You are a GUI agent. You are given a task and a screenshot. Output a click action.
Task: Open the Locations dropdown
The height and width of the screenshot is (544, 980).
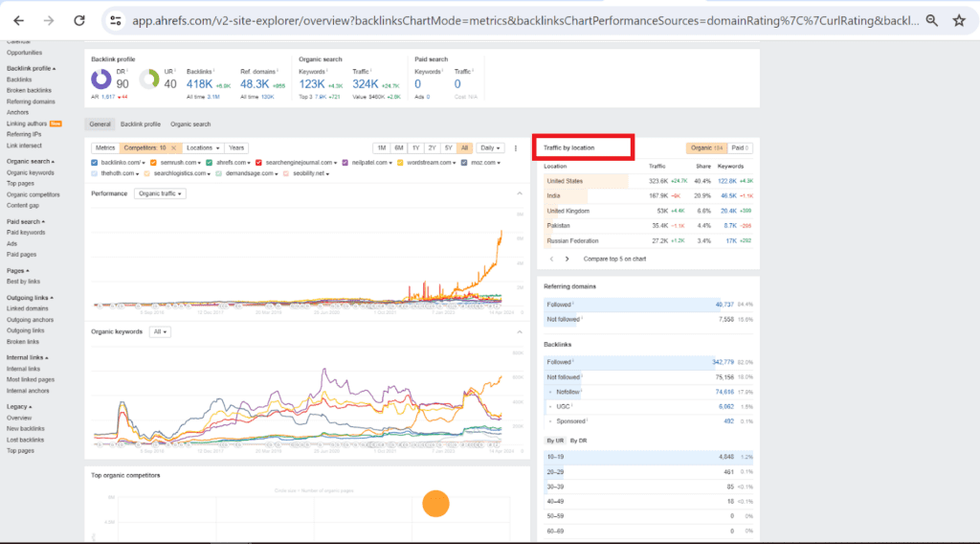tap(203, 148)
